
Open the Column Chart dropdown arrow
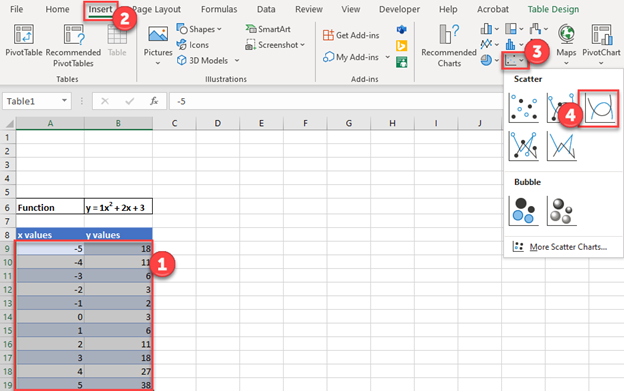click(497, 29)
